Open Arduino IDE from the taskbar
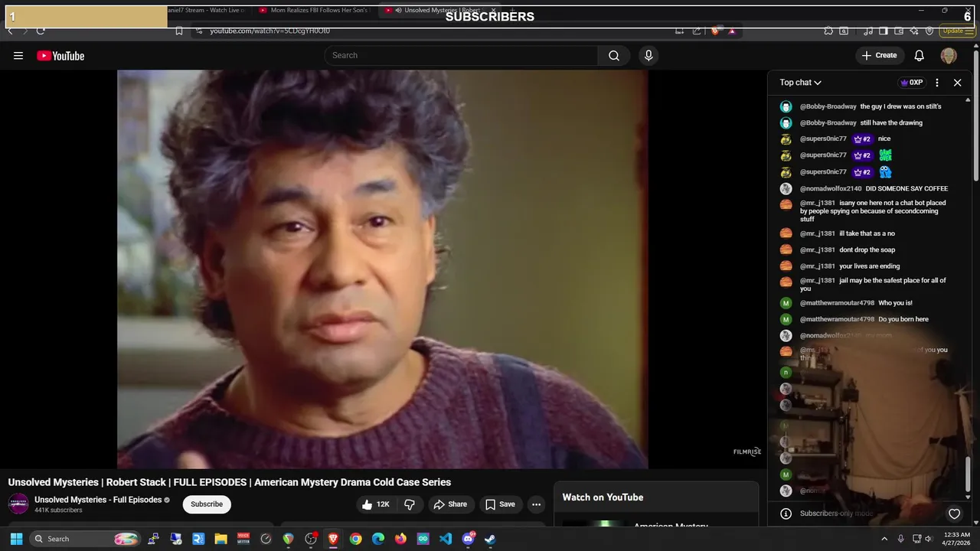Viewport: 980px width, 551px height. pyautogui.click(x=423, y=539)
